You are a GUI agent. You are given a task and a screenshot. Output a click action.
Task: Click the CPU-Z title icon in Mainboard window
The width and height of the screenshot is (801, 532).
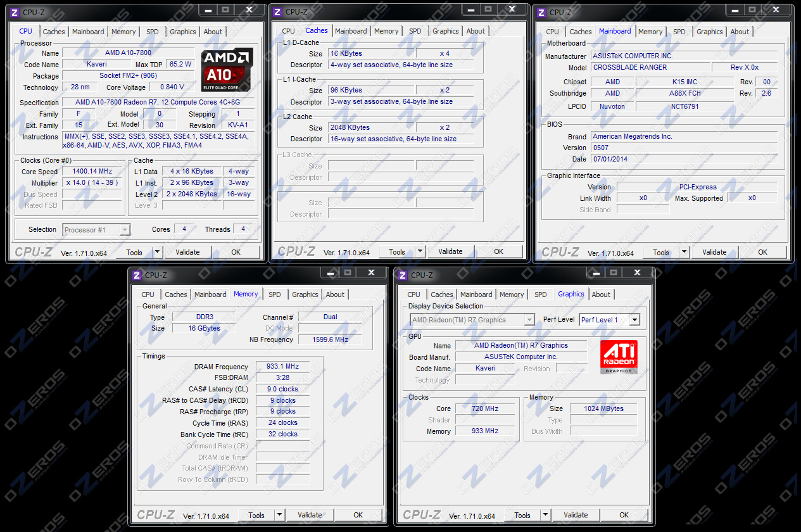click(x=542, y=12)
